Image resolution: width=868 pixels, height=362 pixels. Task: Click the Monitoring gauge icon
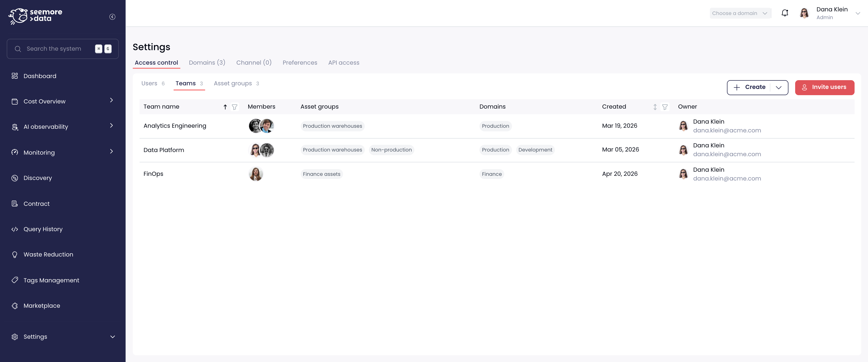point(14,153)
